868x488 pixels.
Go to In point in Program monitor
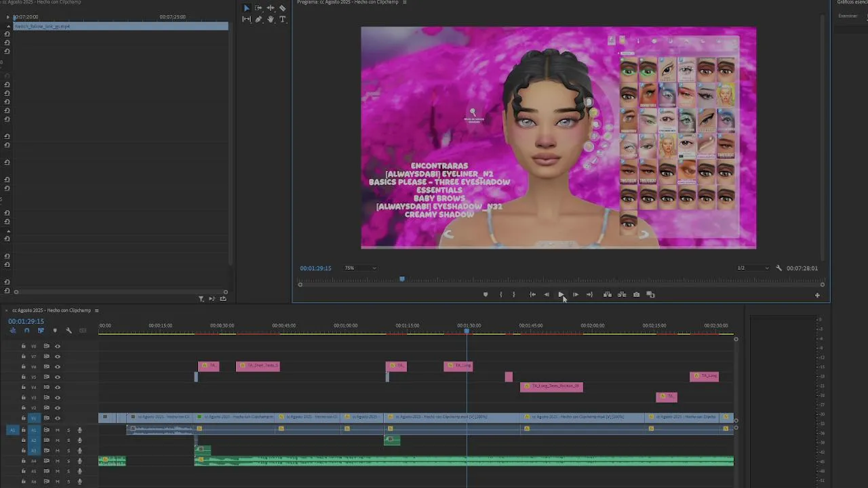coord(532,294)
